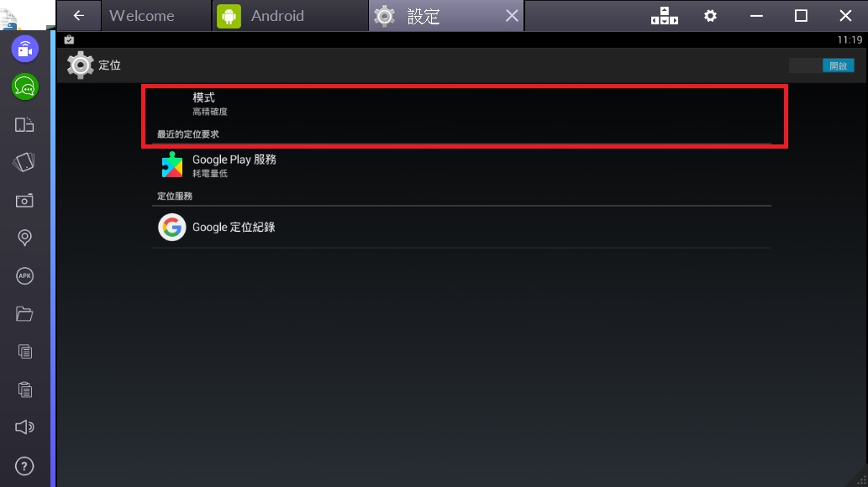The width and height of the screenshot is (868, 487).
Task: Open the green chat sidebar icon
Action: pos(25,86)
